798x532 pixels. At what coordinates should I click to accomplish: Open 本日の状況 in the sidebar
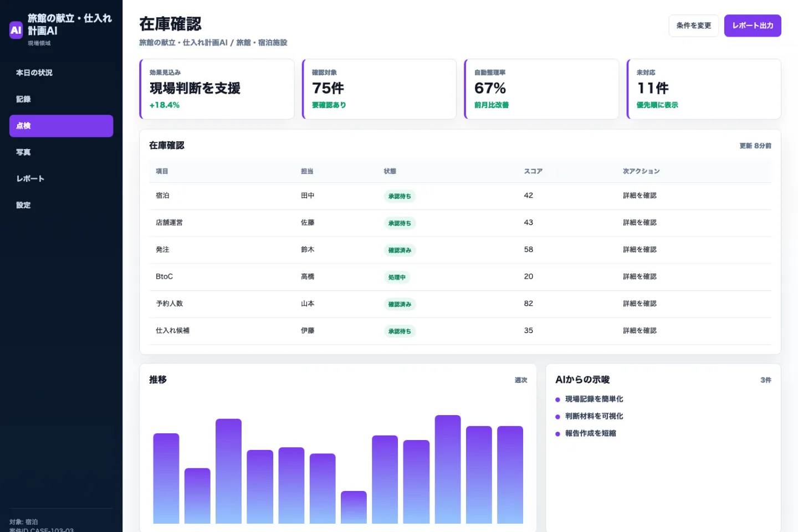pyautogui.click(x=61, y=73)
